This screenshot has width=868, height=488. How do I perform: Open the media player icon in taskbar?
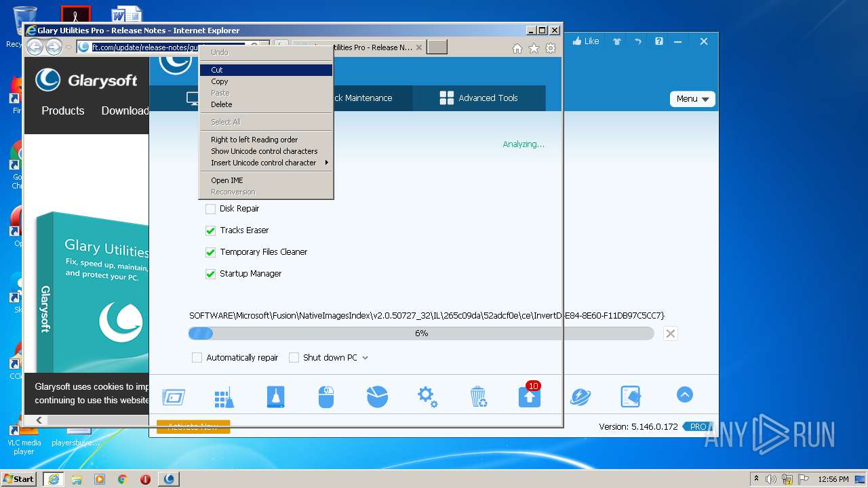tap(100, 479)
